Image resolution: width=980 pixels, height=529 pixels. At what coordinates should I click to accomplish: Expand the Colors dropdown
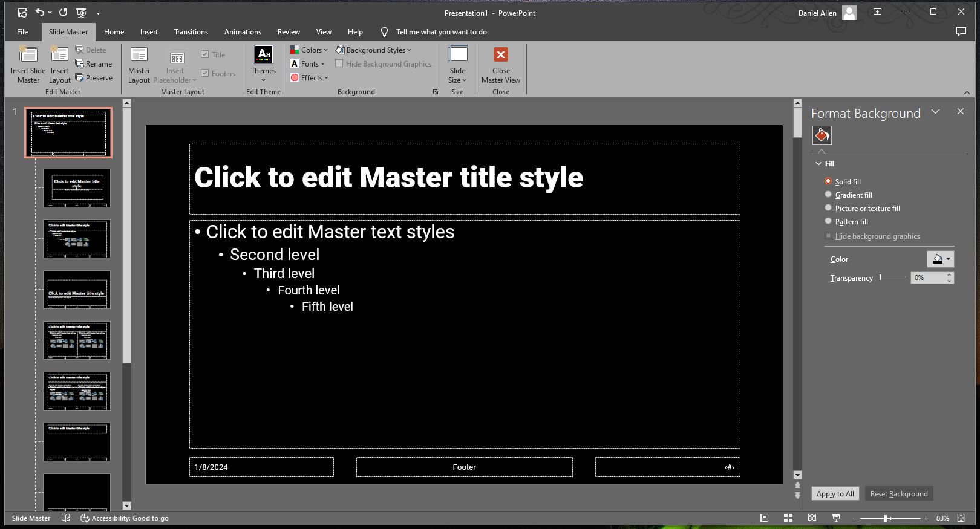click(x=309, y=50)
